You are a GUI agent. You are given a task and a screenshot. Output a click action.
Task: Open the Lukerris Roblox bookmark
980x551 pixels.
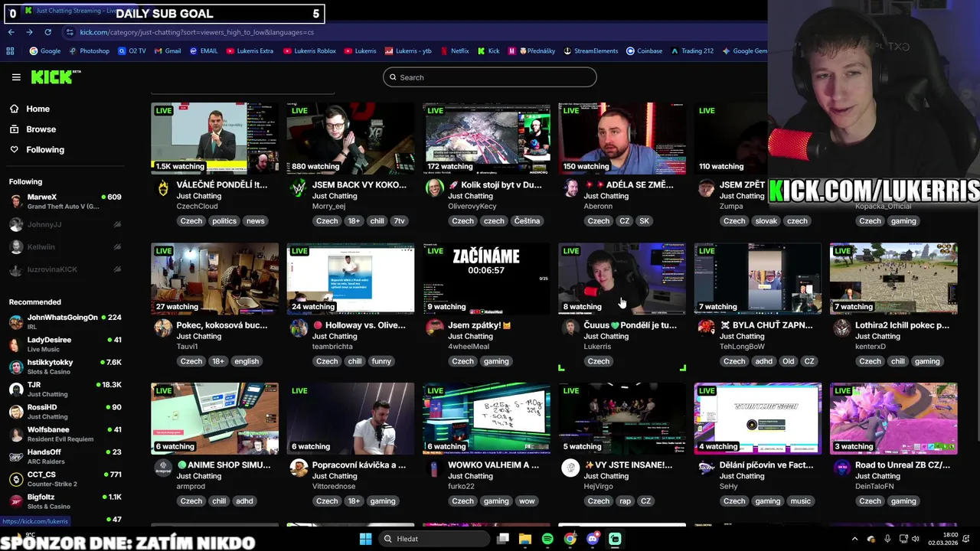coord(309,51)
